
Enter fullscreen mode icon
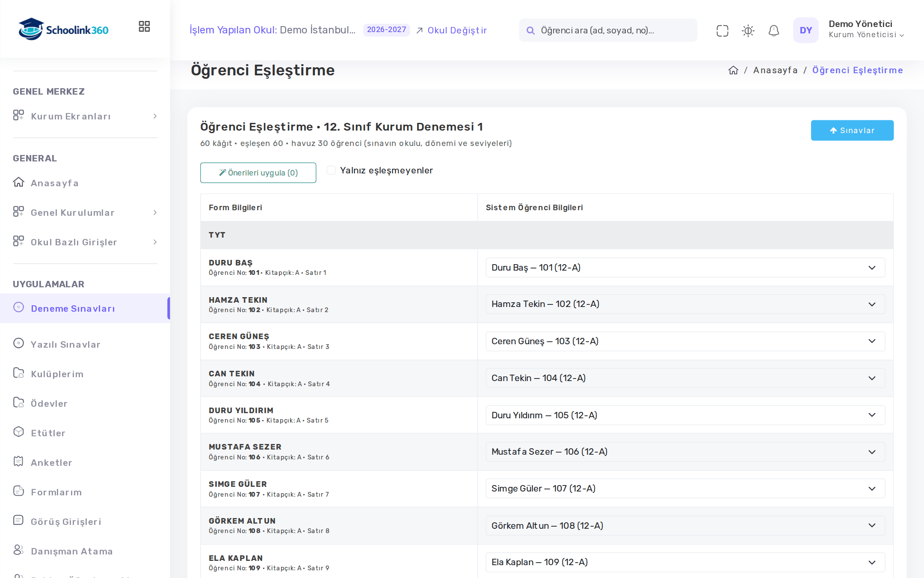pos(722,30)
